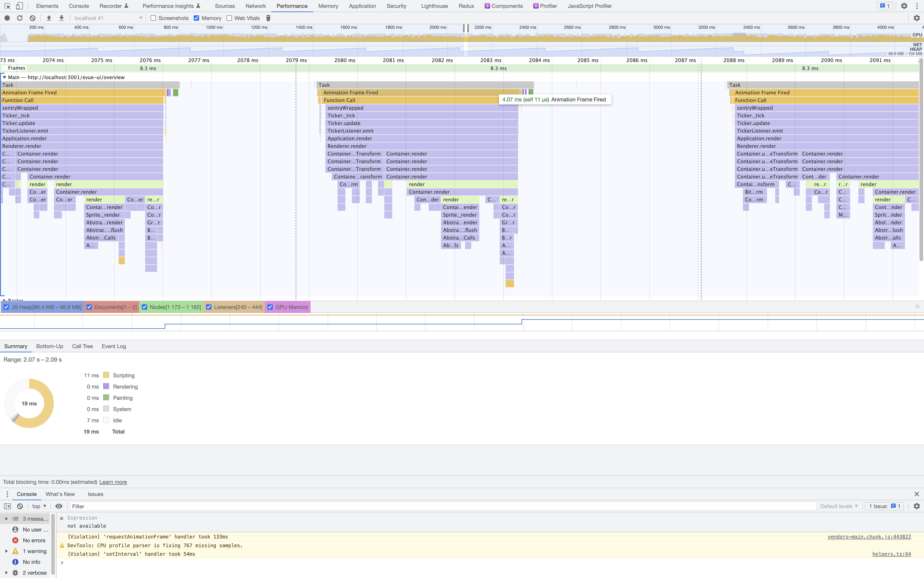924x578 pixels.
Task: Open the Bottom-Up tab
Action: point(50,346)
